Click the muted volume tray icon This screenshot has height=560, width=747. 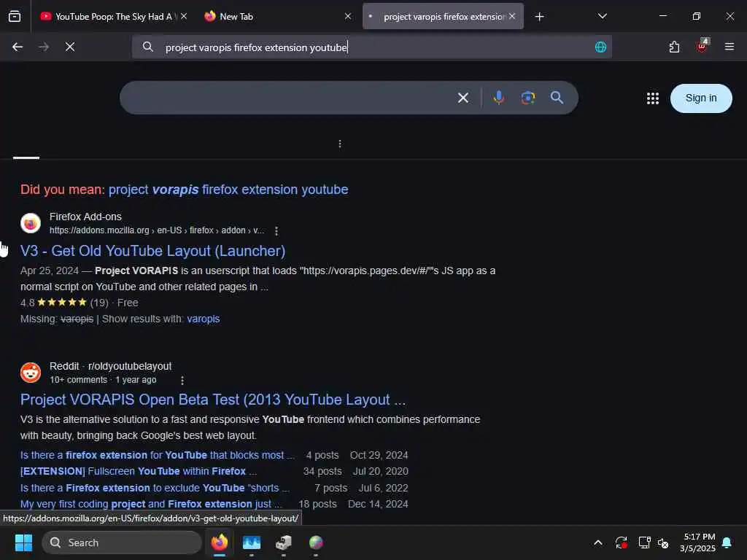coord(662,542)
